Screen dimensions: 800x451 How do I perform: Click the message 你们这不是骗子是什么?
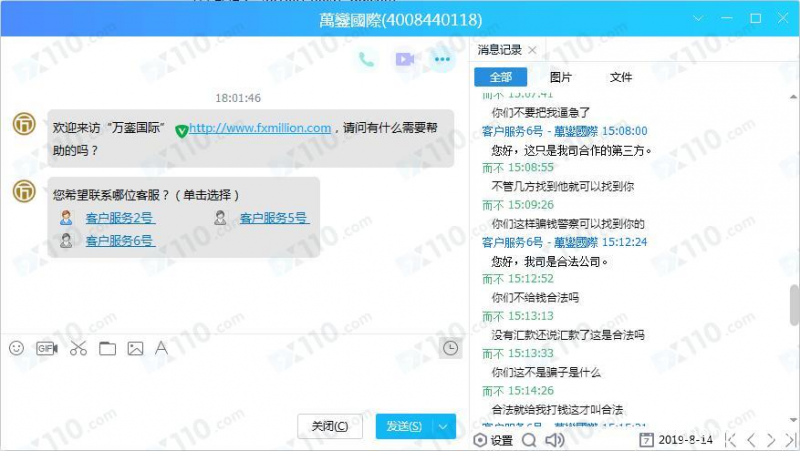coord(546,372)
